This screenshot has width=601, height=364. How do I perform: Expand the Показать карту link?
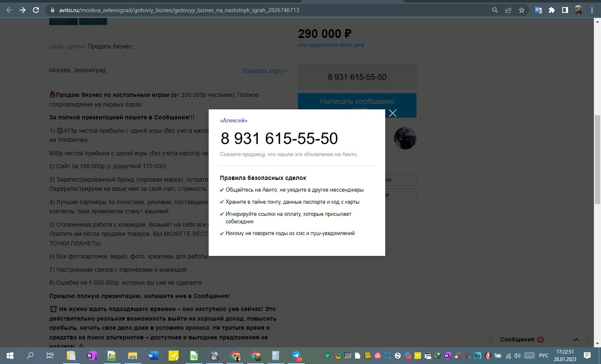(265, 71)
